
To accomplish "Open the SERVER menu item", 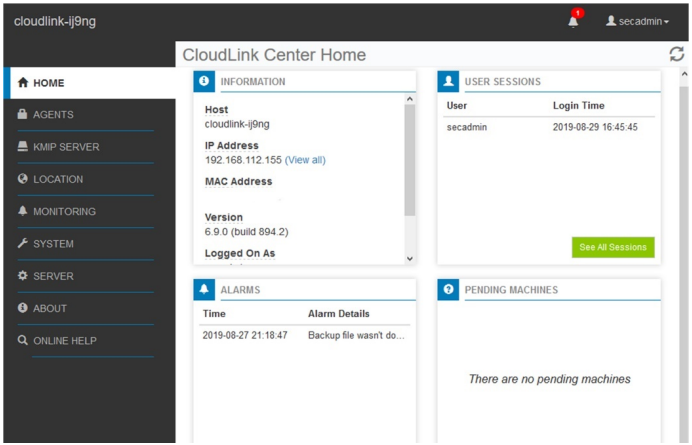I will 86,276.
